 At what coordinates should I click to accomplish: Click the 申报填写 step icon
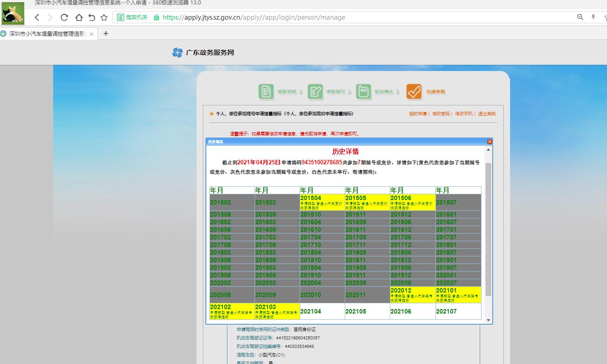[x=315, y=92]
